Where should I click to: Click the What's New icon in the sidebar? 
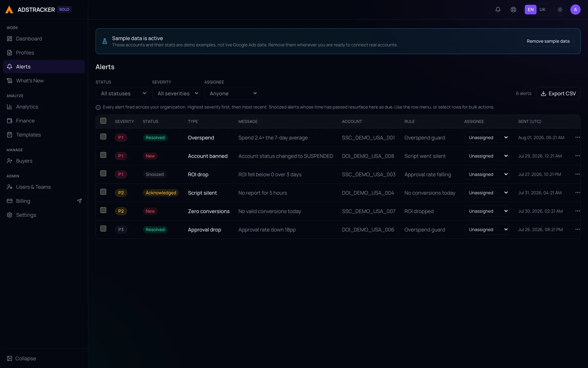(9, 80)
